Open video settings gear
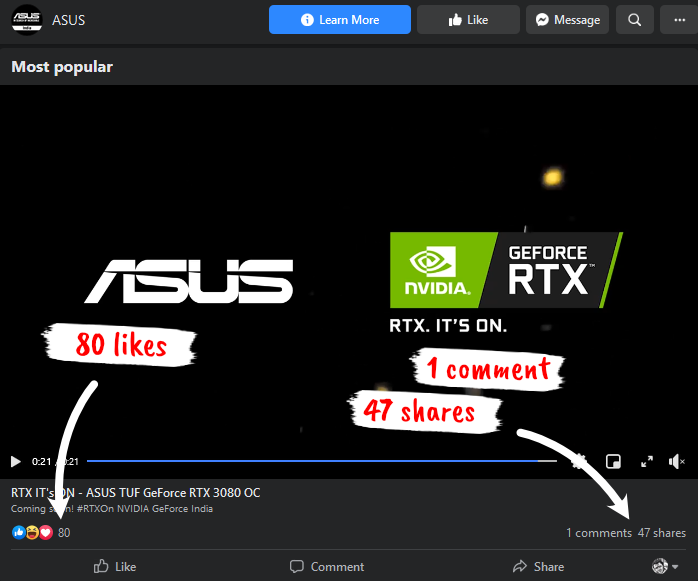 coord(579,462)
